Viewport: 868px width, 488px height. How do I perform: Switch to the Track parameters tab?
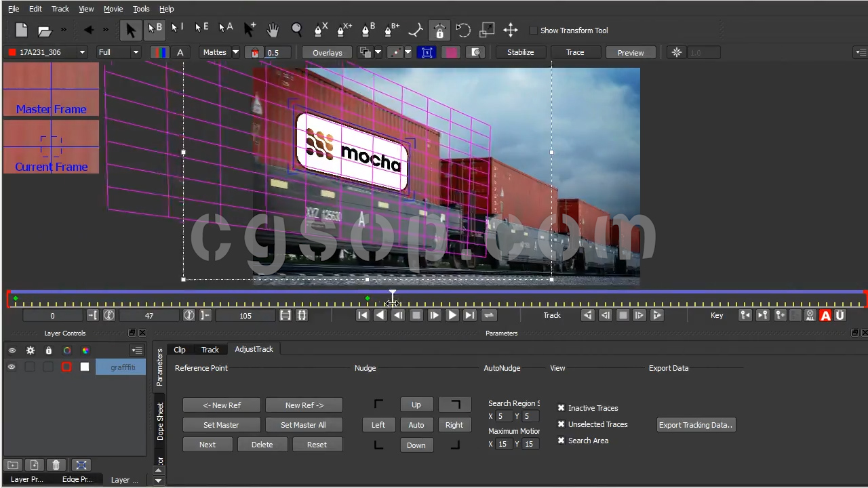pos(210,350)
